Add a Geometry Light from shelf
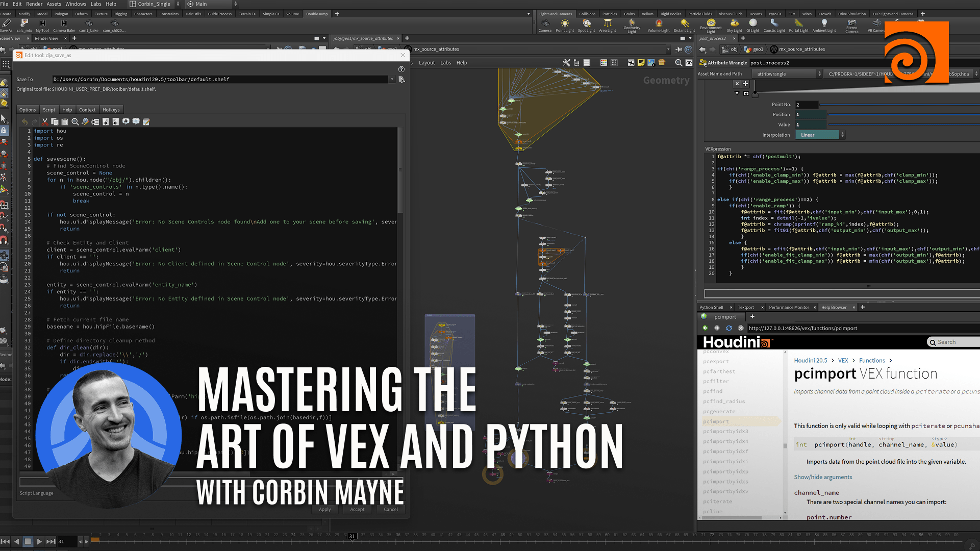Image resolution: width=980 pixels, height=551 pixels. click(x=632, y=26)
